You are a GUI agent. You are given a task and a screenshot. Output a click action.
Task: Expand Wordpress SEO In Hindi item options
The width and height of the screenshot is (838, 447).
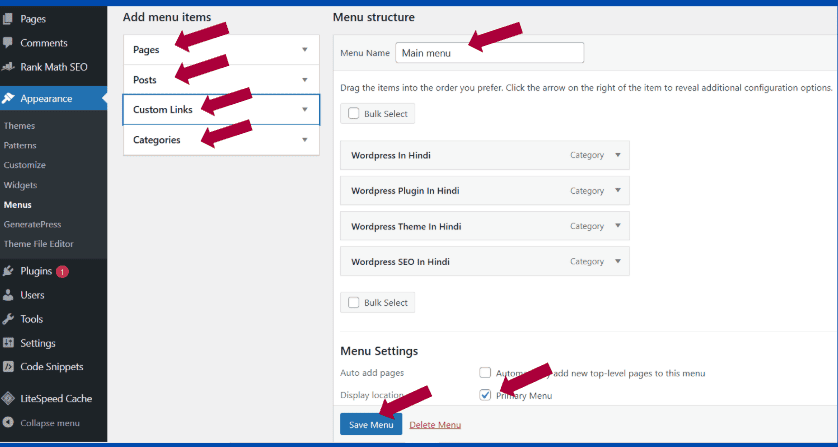618,261
